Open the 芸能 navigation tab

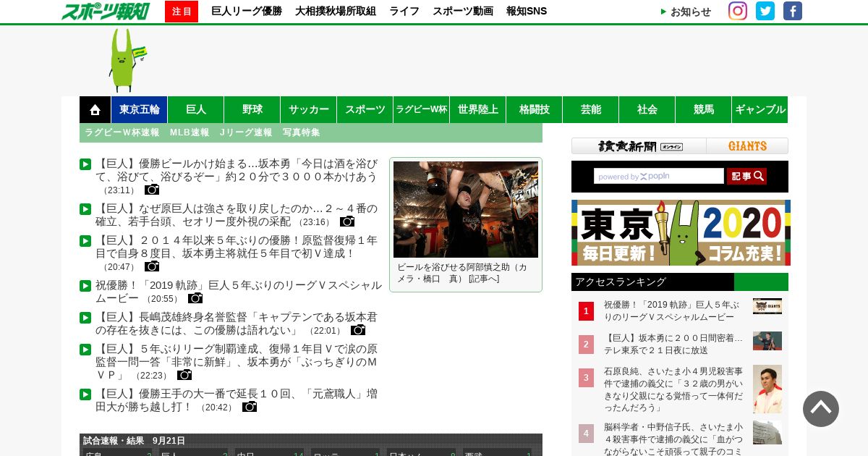click(x=591, y=110)
